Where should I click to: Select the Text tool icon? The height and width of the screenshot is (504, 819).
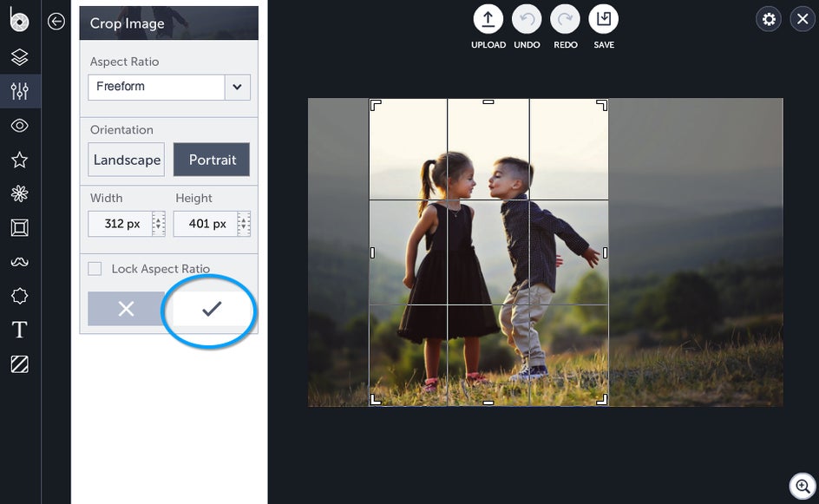(19, 331)
